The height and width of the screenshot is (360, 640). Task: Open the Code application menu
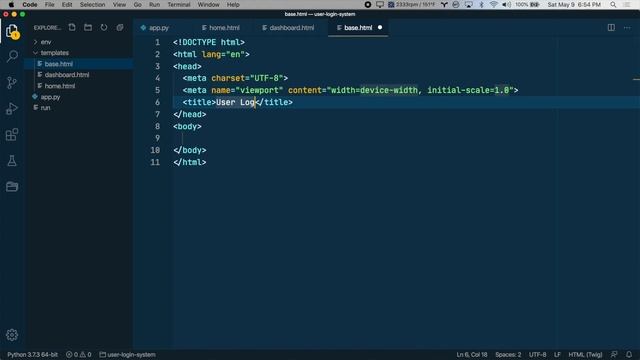coord(30,4)
